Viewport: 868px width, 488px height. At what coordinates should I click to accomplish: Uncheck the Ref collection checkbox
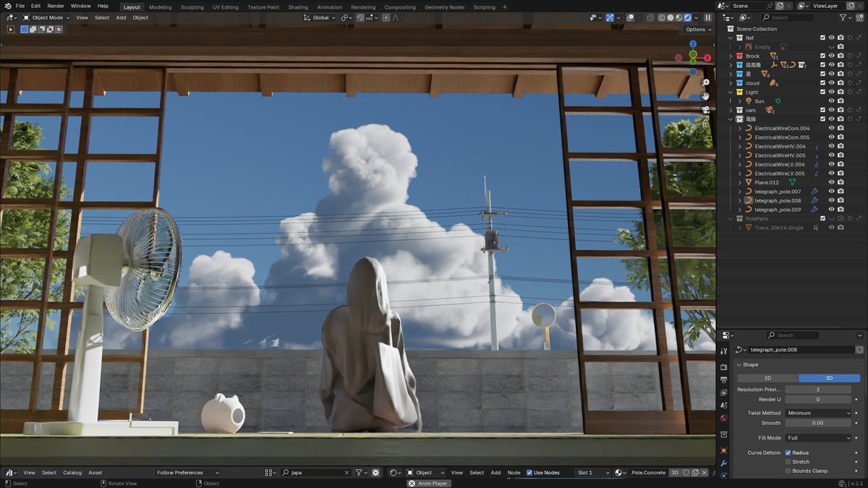coord(822,38)
